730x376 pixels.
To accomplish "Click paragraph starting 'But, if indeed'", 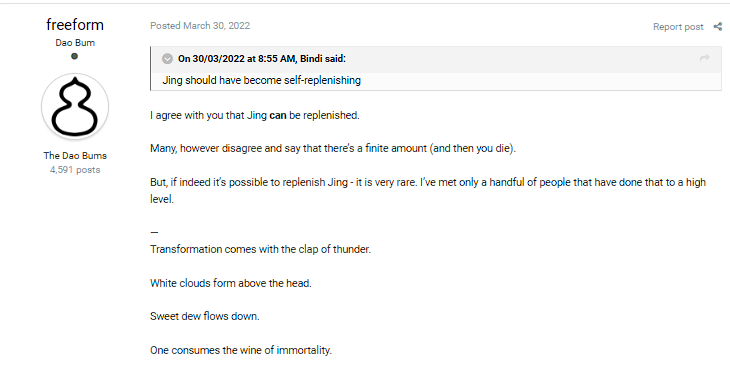I will [x=428, y=190].
